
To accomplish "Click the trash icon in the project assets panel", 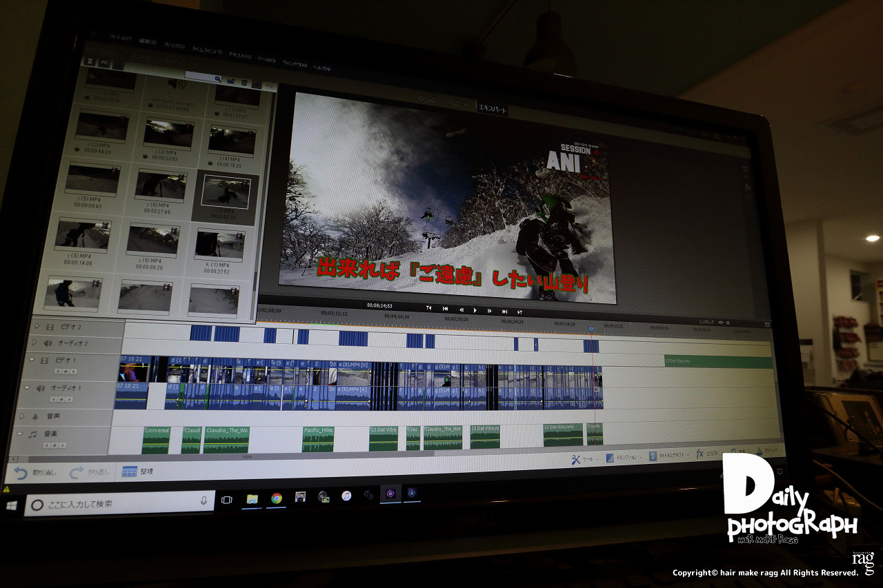I will (243, 82).
